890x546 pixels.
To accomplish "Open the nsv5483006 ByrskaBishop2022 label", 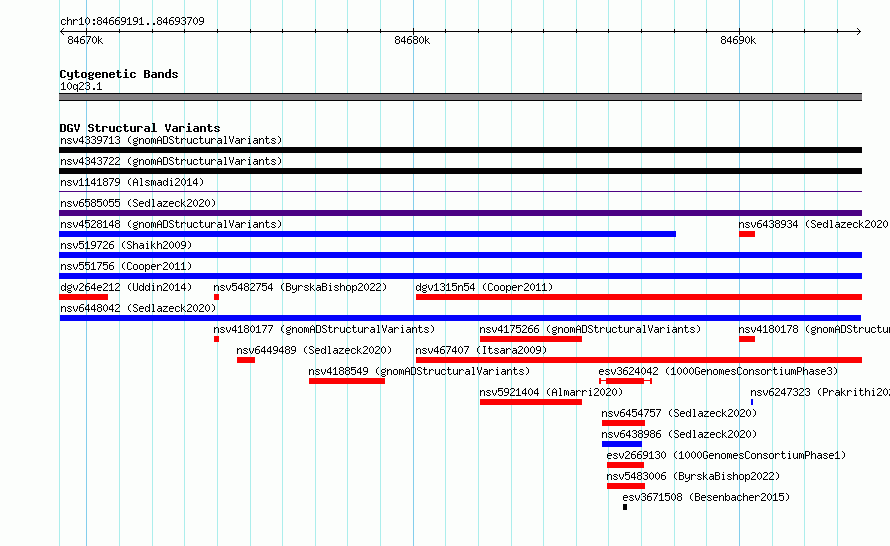I will tap(693, 476).
